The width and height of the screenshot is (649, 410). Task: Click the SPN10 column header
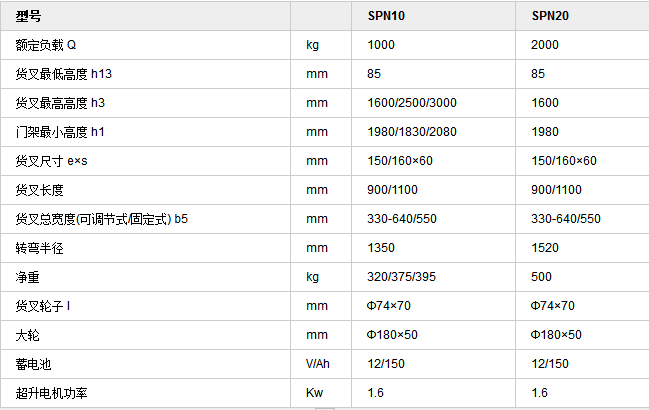pyautogui.click(x=386, y=16)
